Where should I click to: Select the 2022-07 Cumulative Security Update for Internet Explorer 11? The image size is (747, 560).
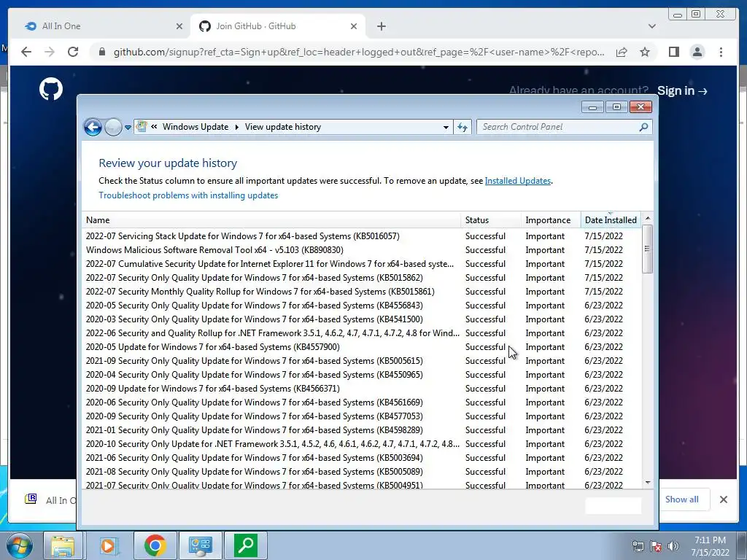[x=361, y=264]
